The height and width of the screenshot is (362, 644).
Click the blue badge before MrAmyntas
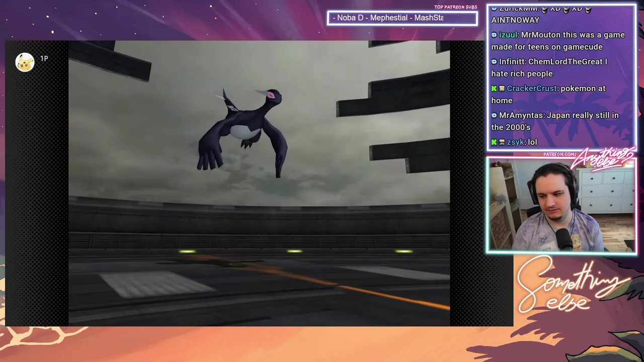click(x=494, y=116)
